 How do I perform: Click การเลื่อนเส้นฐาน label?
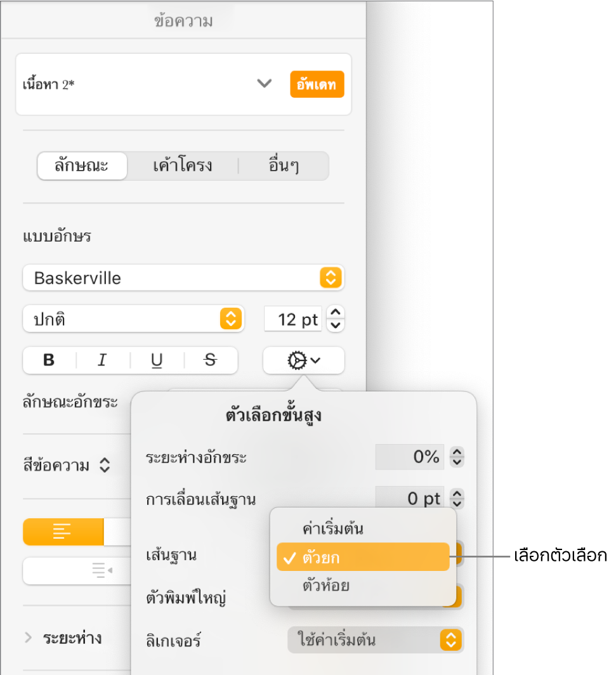click(201, 500)
